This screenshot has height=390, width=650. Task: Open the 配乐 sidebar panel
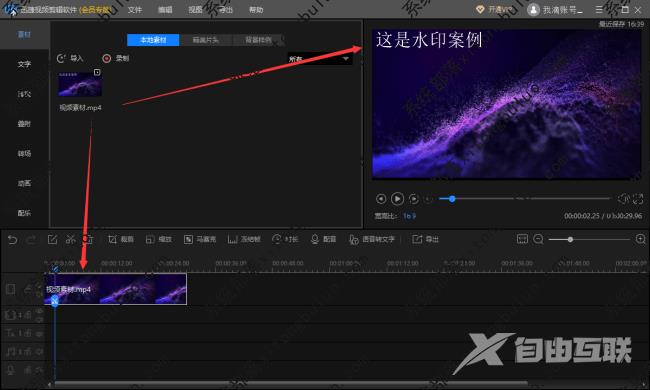24,213
